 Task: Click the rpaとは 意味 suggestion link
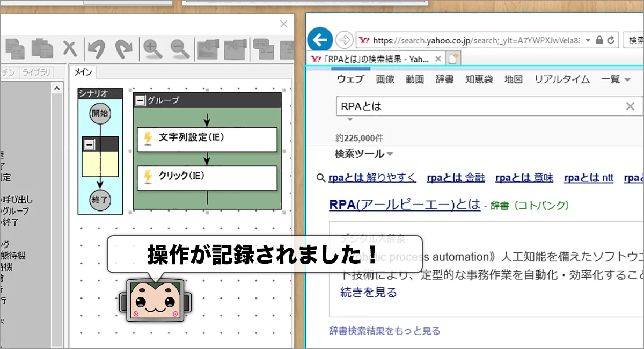524,178
